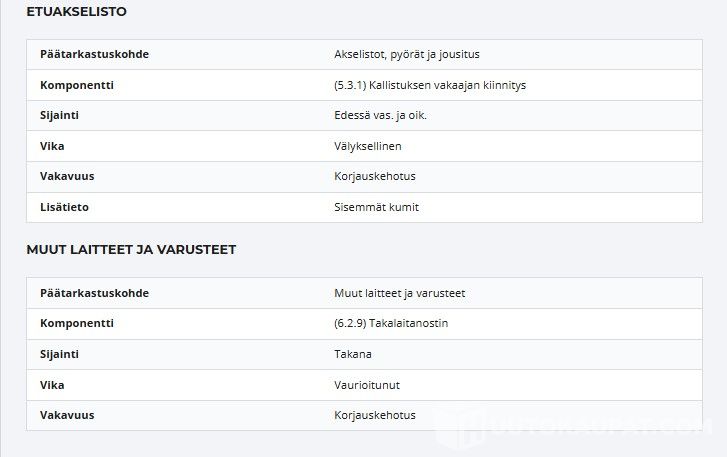Click first table's 'Vika' row label

(52, 146)
